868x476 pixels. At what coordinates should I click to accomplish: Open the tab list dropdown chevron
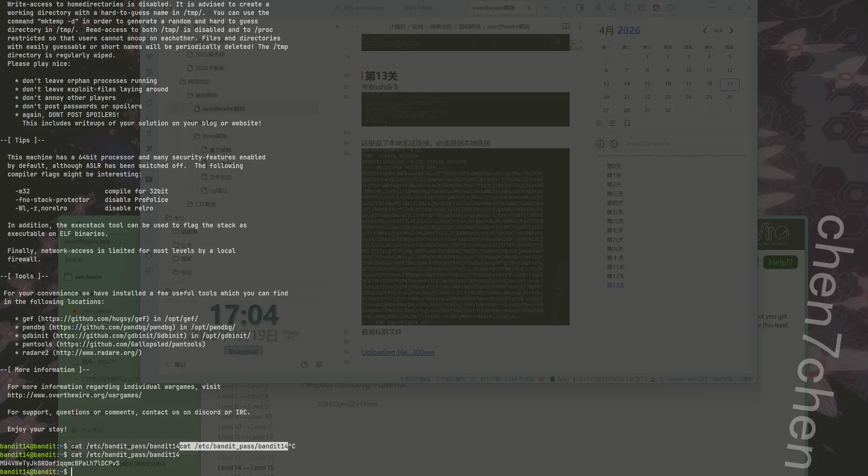tap(564, 8)
